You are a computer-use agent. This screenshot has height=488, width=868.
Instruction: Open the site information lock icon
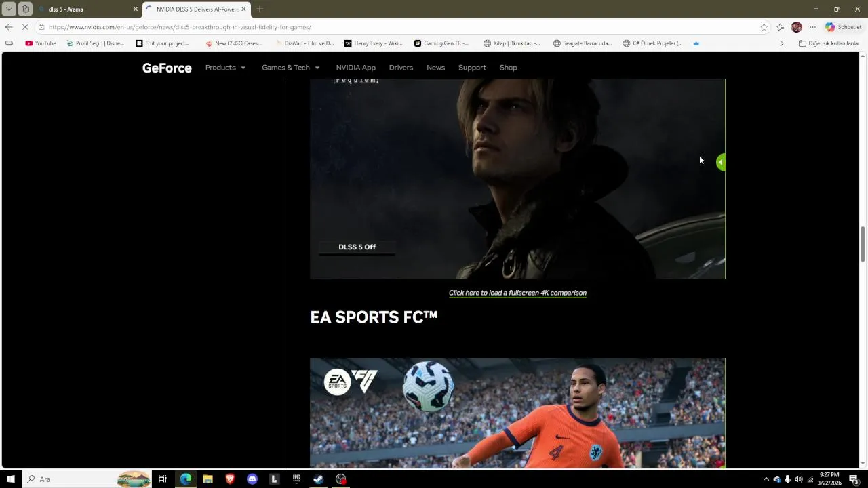[x=41, y=27]
